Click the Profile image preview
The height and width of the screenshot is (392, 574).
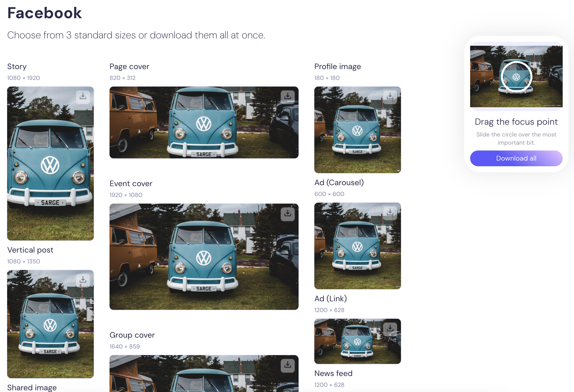coord(357,129)
